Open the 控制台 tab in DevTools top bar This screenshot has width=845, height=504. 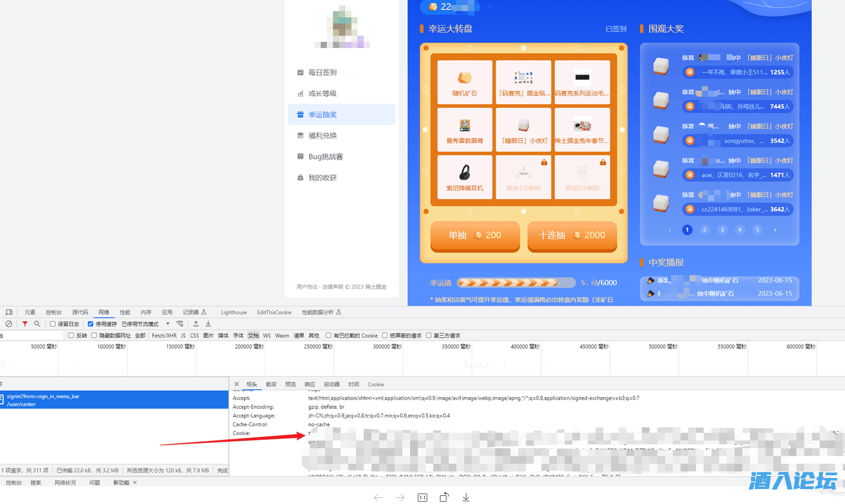tap(54, 312)
